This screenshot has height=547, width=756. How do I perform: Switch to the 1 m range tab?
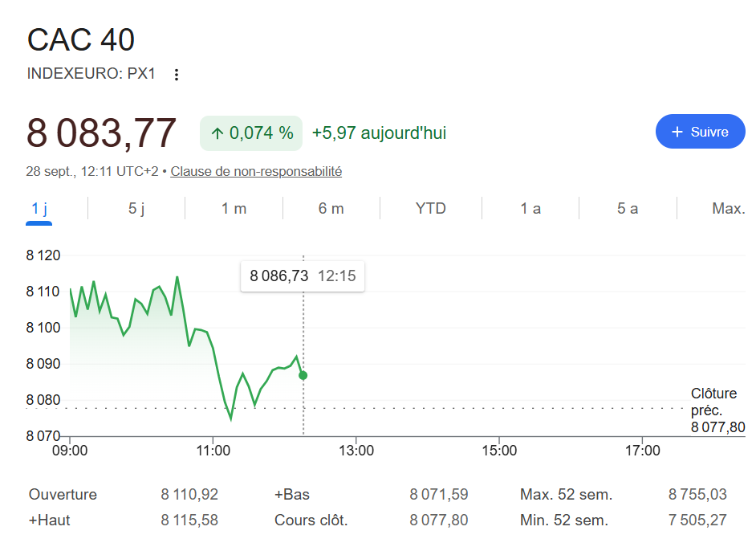point(234,209)
